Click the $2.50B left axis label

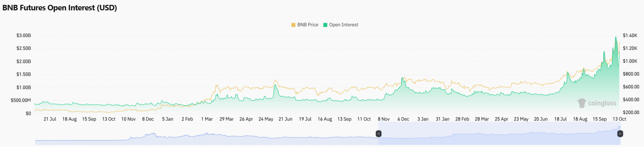coord(24,48)
